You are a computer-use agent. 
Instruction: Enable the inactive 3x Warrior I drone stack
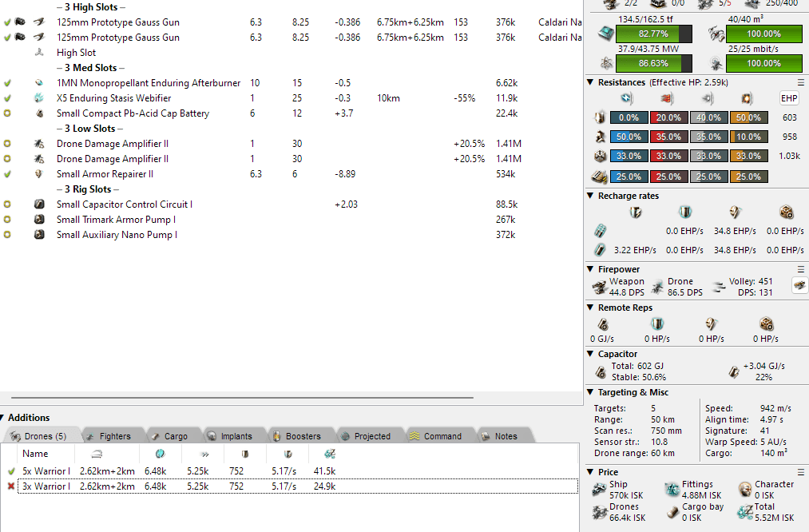pos(11,486)
